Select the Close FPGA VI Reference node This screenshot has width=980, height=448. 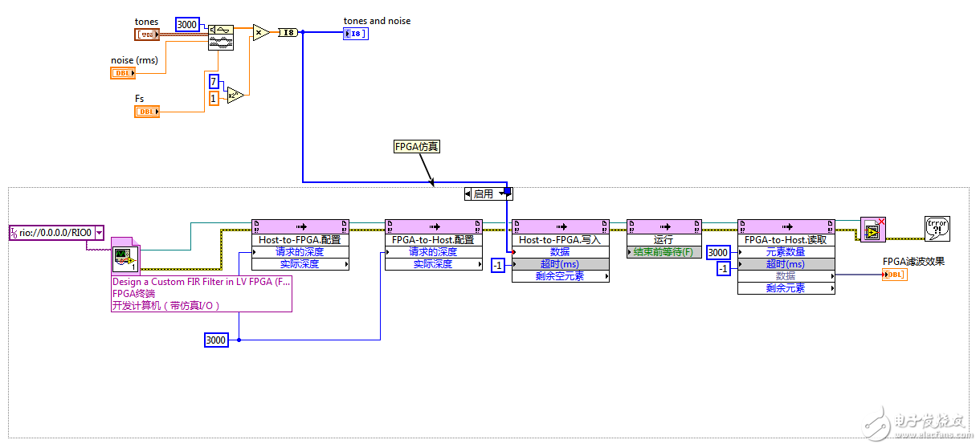(x=871, y=230)
